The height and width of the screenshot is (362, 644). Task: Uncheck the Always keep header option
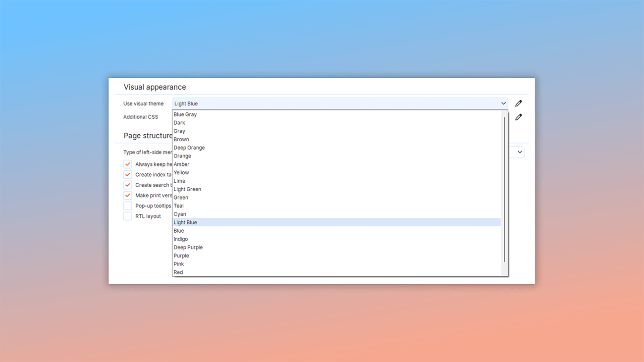point(127,164)
